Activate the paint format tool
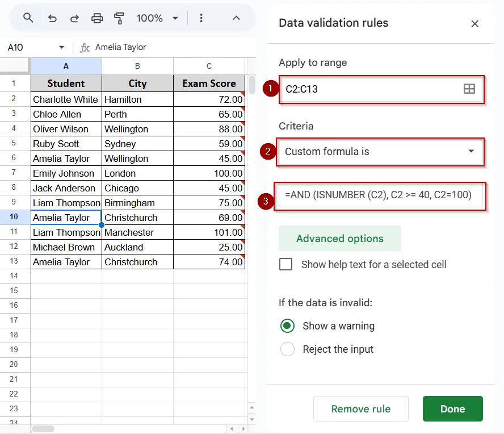The image size is (504, 434). point(119,18)
